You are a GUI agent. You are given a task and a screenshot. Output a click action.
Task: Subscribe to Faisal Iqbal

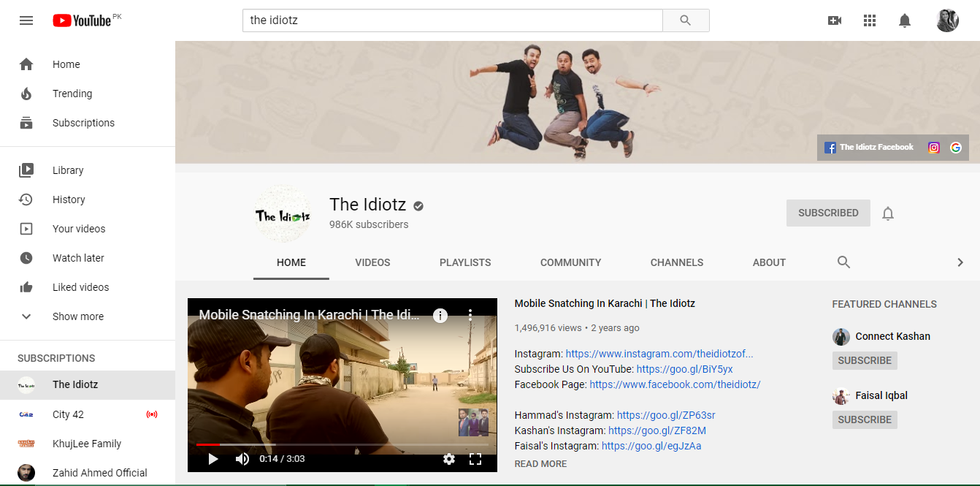click(865, 419)
